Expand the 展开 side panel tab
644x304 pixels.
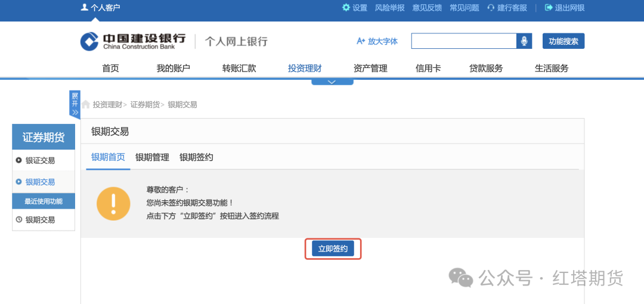click(x=75, y=104)
